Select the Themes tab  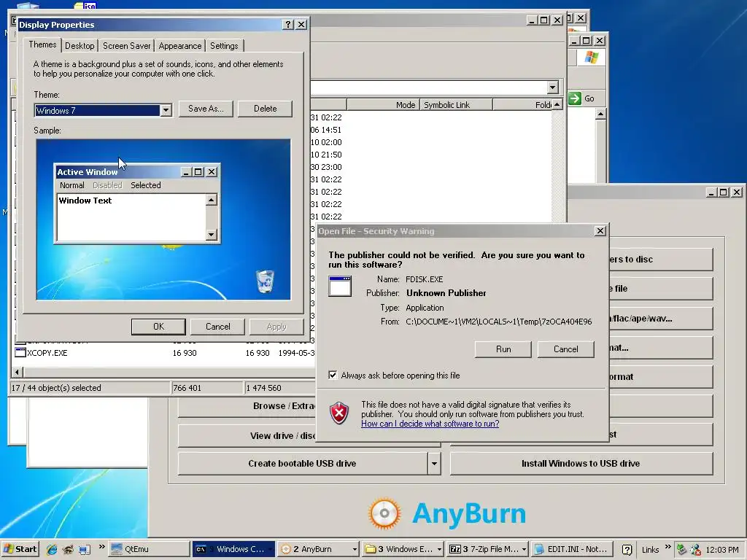pyautogui.click(x=42, y=44)
